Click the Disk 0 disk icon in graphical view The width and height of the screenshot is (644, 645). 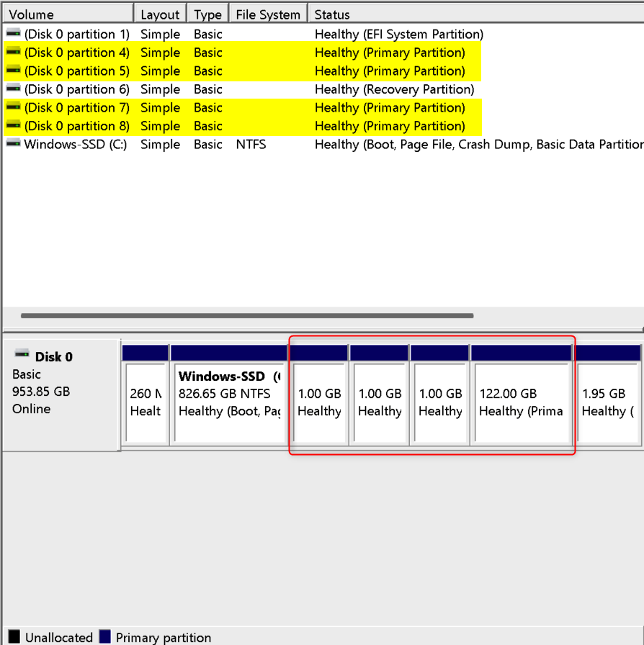coord(22,353)
